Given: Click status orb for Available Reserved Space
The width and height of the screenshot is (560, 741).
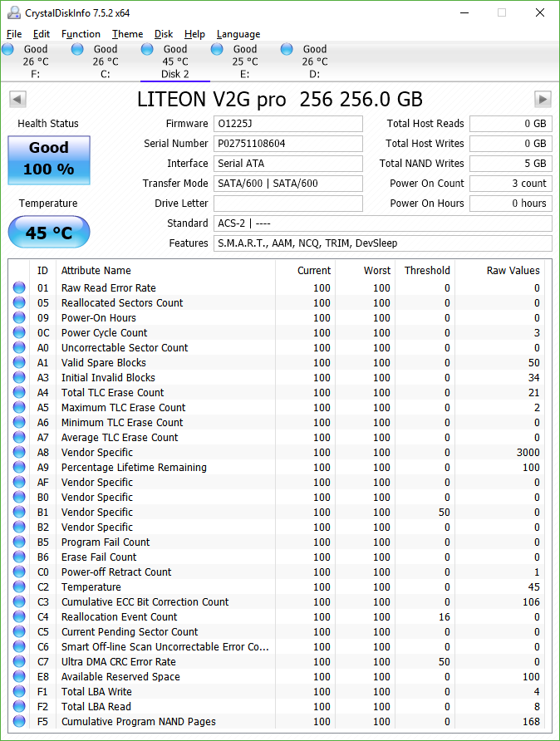Looking at the screenshot, I should click(19, 676).
